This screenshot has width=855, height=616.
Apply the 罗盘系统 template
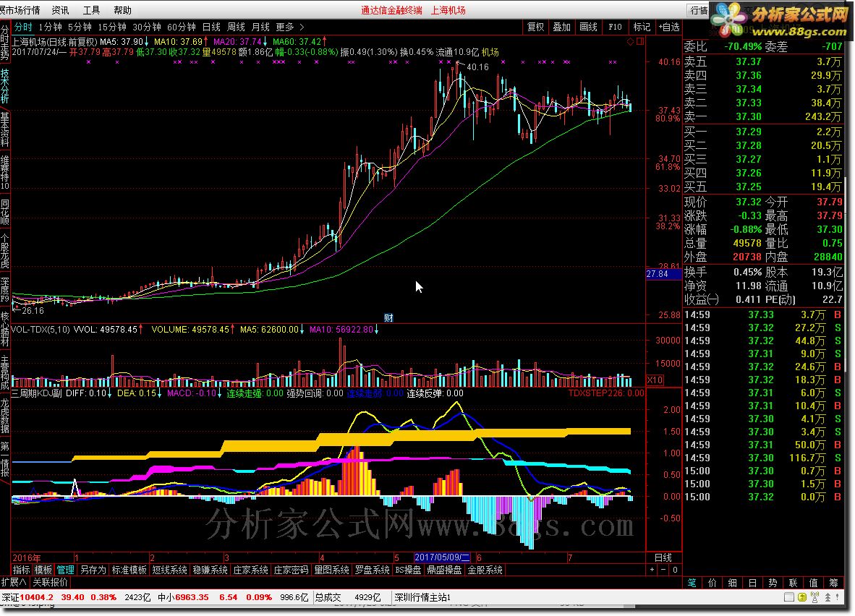[372, 570]
